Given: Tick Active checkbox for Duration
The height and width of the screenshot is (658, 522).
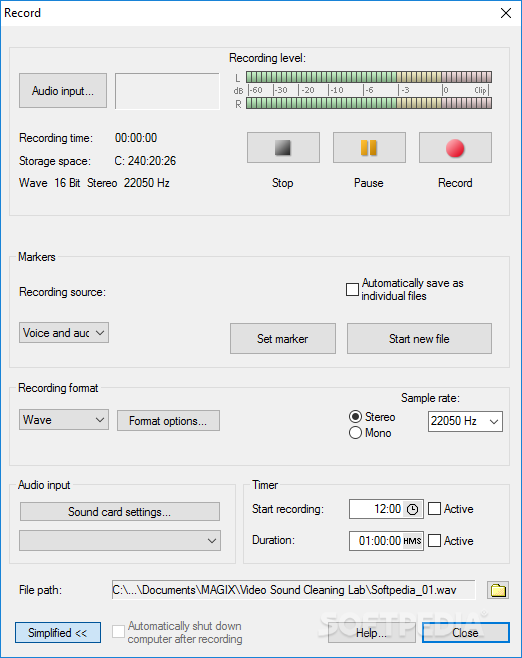Looking at the screenshot, I should [x=435, y=541].
